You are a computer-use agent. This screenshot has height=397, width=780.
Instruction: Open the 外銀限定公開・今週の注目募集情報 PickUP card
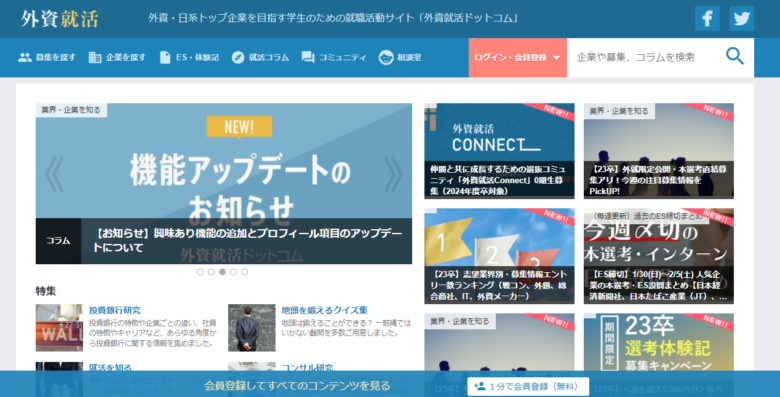click(x=659, y=151)
